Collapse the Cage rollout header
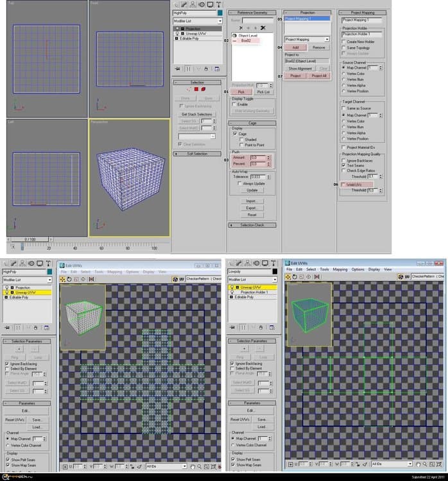 pos(252,123)
